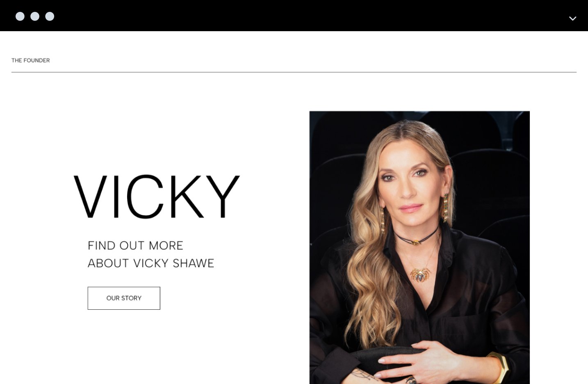
Task: Click the spider pendant in the portrait
Action: click(x=420, y=274)
